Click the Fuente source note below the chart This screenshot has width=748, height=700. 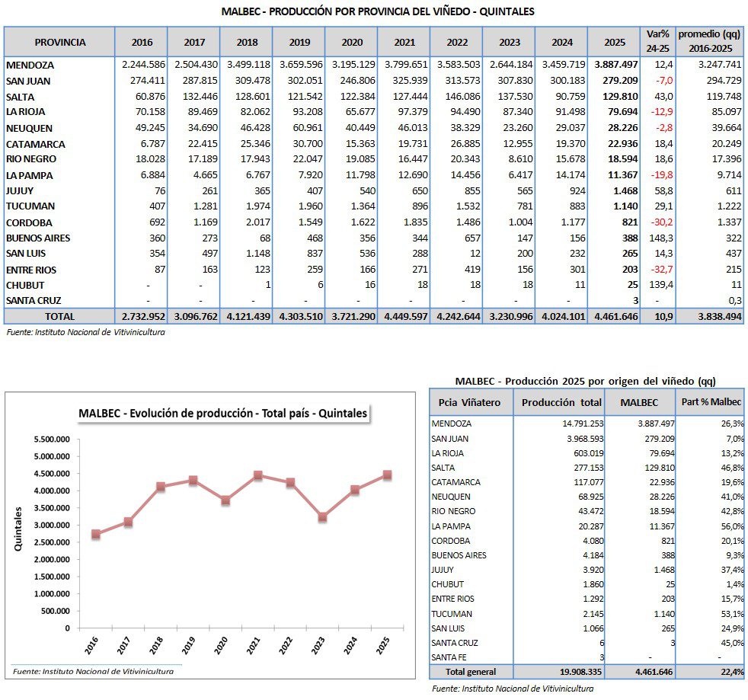(91, 671)
